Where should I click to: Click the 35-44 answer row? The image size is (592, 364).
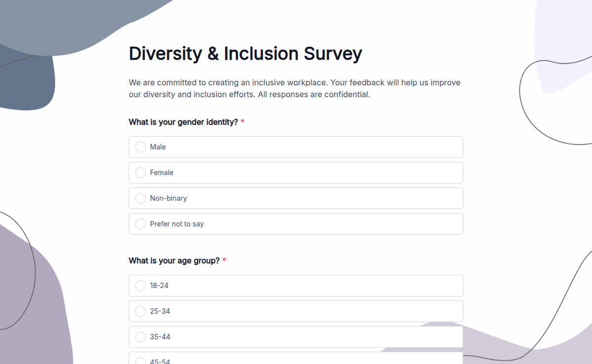coord(296,336)
